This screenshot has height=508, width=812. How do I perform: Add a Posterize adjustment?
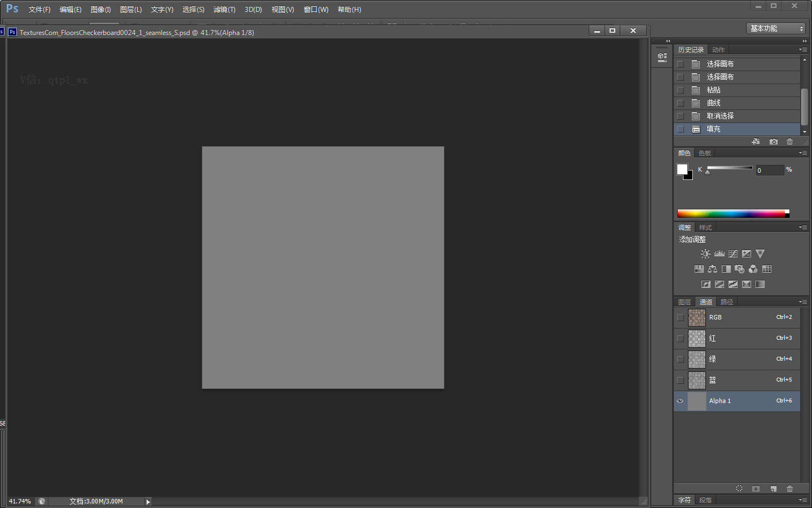tap(720, 284)
